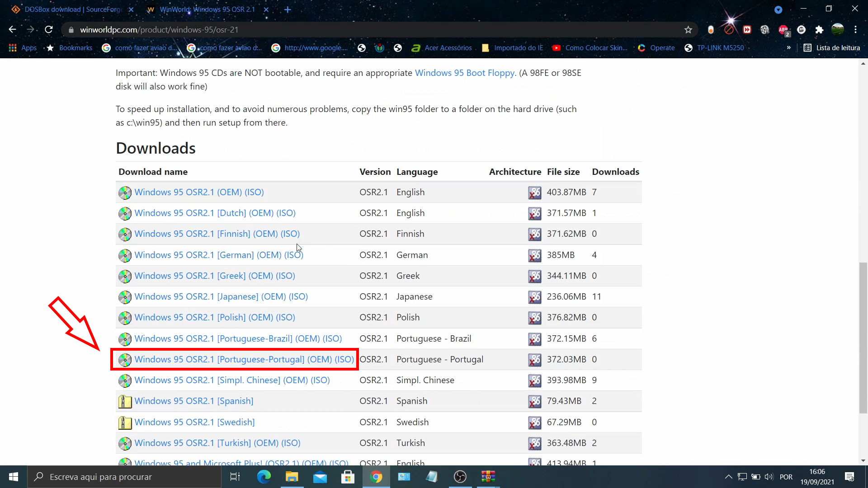Click the AdBlock Plus extension icon

click(784, 30)
